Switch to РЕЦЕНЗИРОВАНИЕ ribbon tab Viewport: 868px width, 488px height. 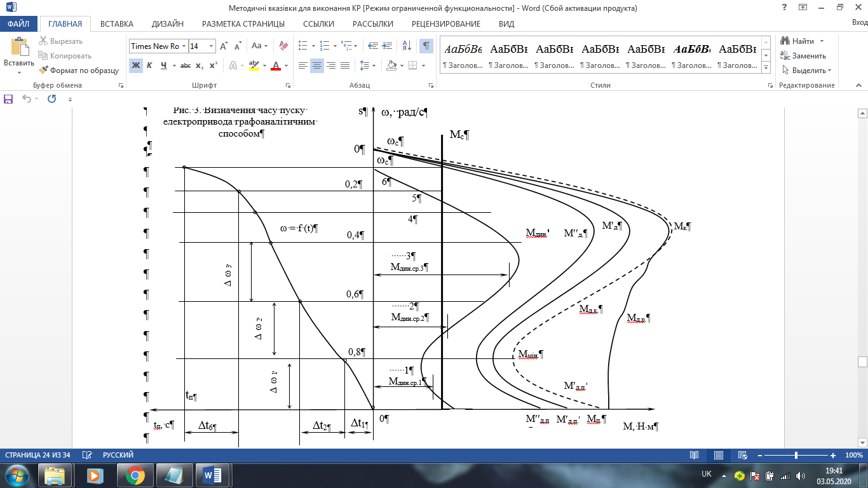[x=446, y=24]
